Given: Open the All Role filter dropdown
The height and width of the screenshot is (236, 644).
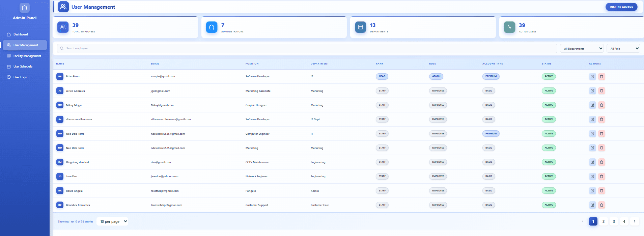Looking at the screenshot, I should 623,49.
